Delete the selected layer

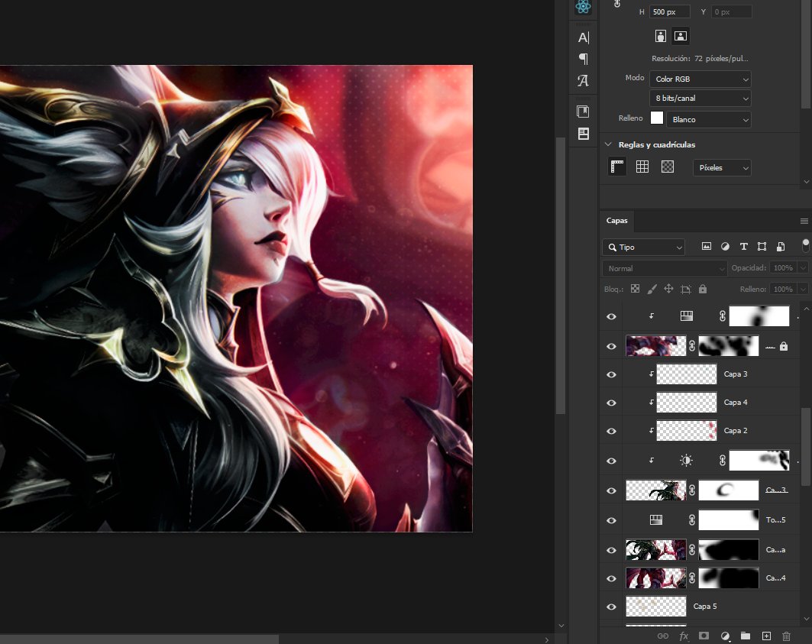(x=786, y=636)
